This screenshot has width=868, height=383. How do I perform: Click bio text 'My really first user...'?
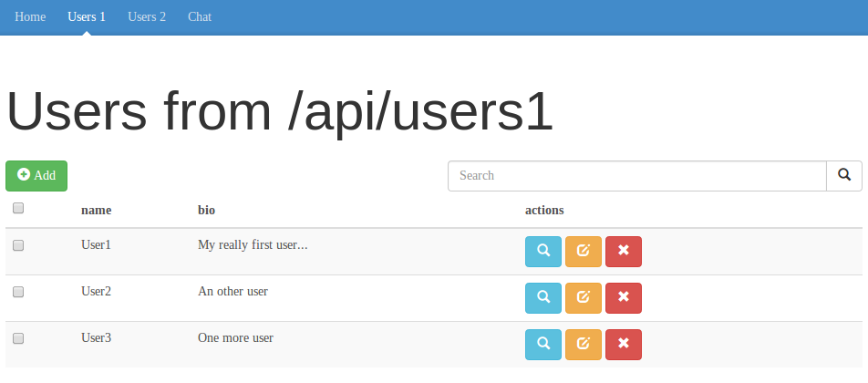tap(253, 245)
